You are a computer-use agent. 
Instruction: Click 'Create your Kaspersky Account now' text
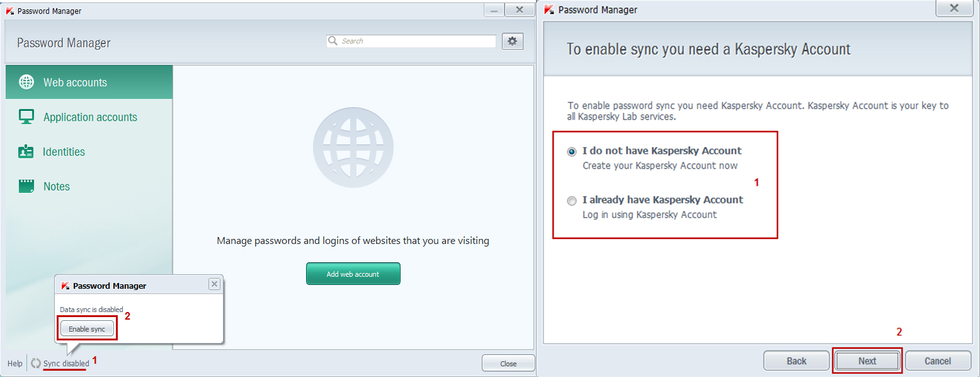pos(660,166)
